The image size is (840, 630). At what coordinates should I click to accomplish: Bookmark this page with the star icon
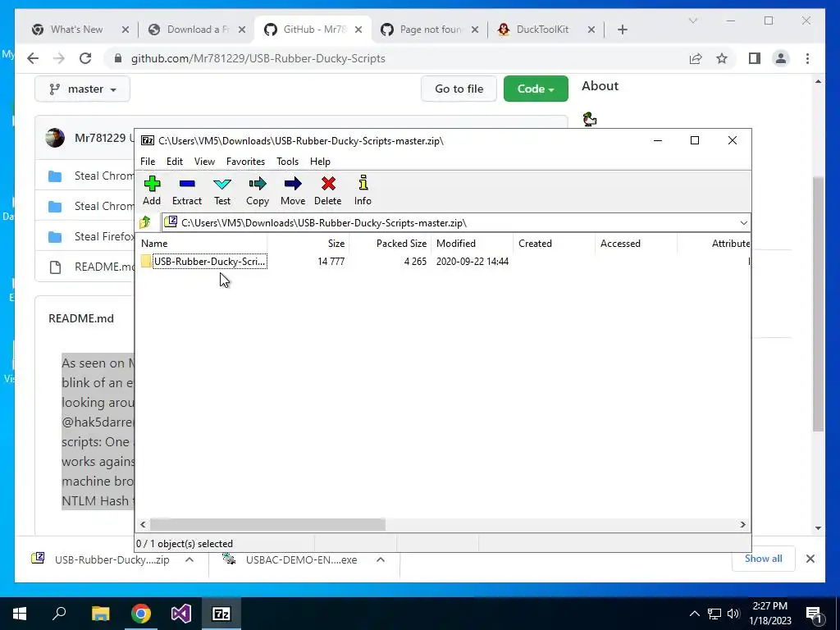[722, 58]
